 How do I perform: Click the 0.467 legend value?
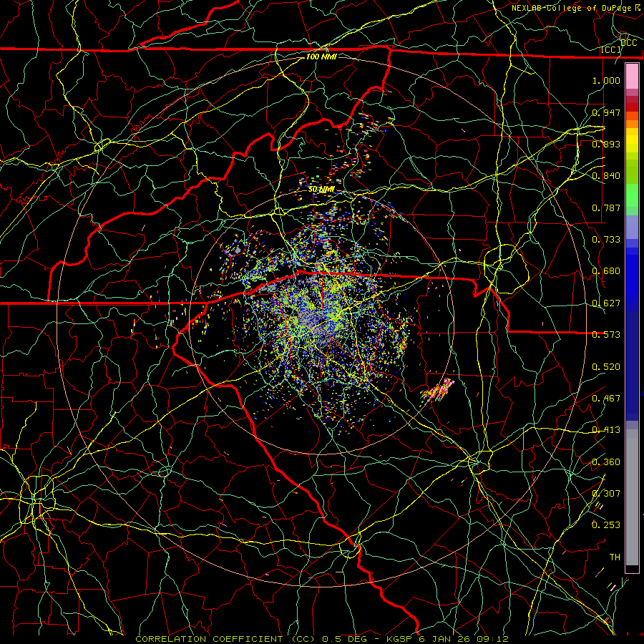606,399
